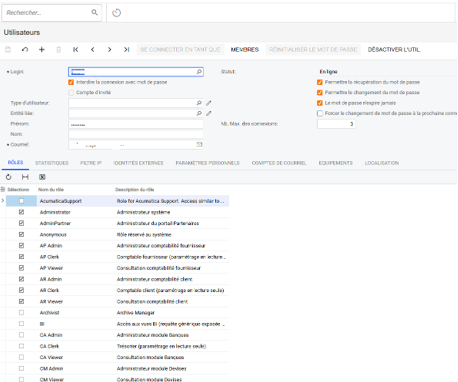Screen dimensions: 458x382
Task: Click the Courriel envelope icon
Action: pyautogui.click(x=199, y=144)
